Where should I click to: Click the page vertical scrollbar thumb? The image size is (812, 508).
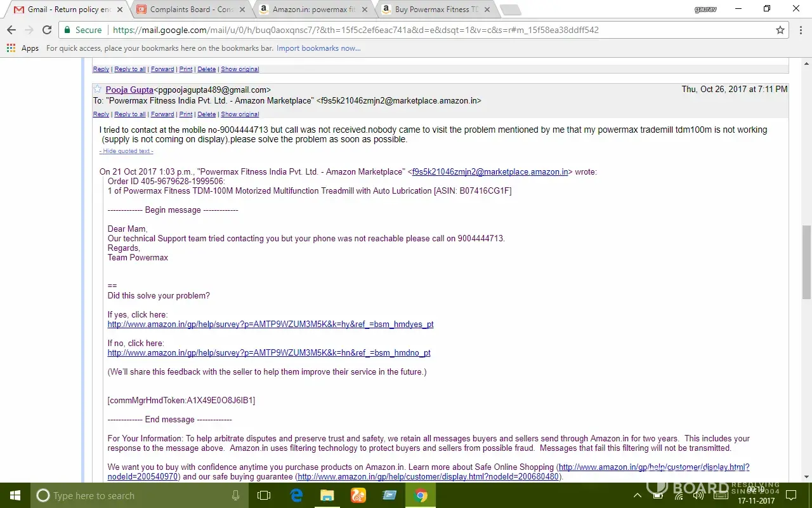click(x=806, y=262)
